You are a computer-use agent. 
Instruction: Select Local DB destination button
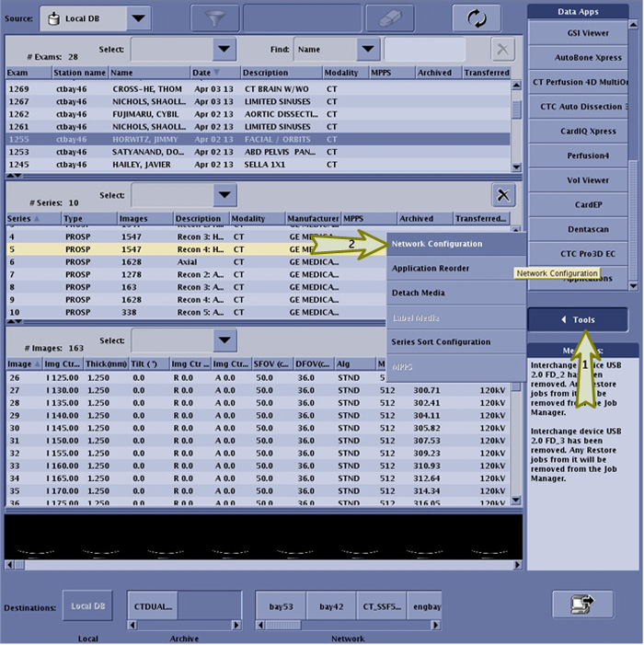tap(88, 606)
